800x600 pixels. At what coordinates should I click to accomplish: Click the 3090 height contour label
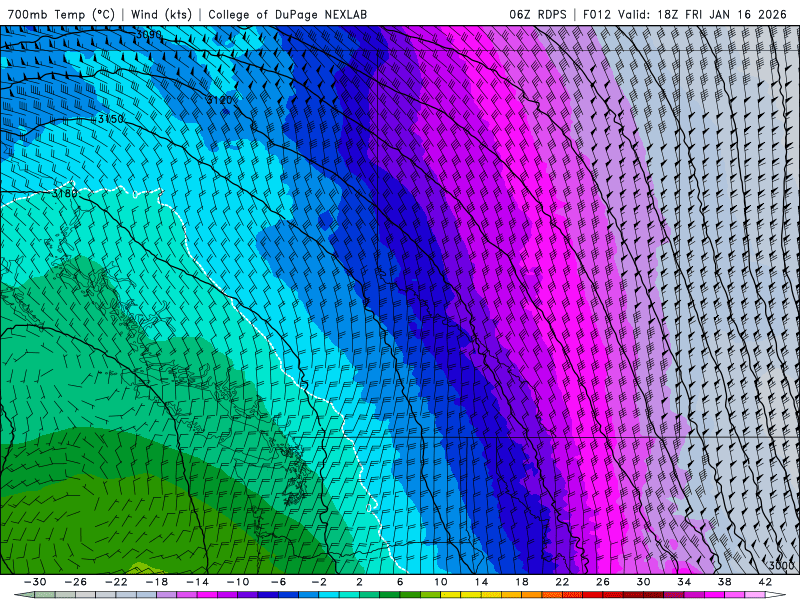pos(148,35)
